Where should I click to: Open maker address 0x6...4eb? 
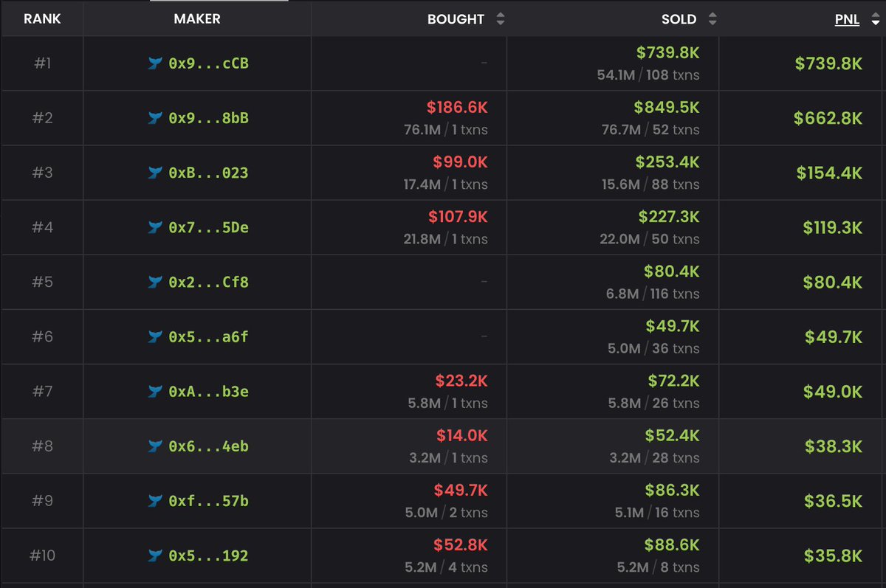coord(209,446)
